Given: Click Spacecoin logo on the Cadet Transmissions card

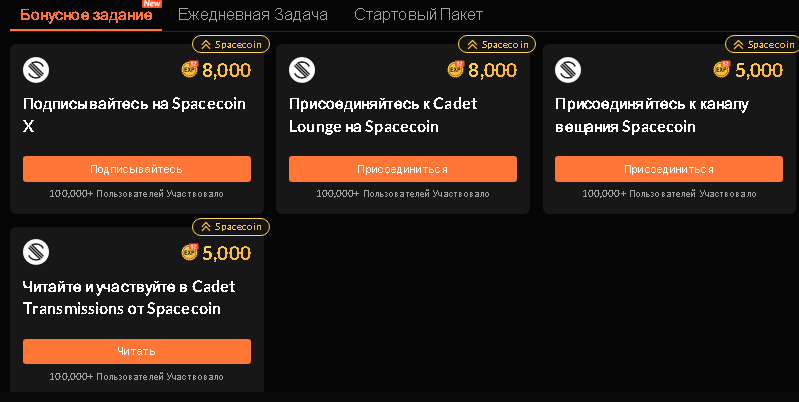Looking at the screenshot, I should point(36,252).
